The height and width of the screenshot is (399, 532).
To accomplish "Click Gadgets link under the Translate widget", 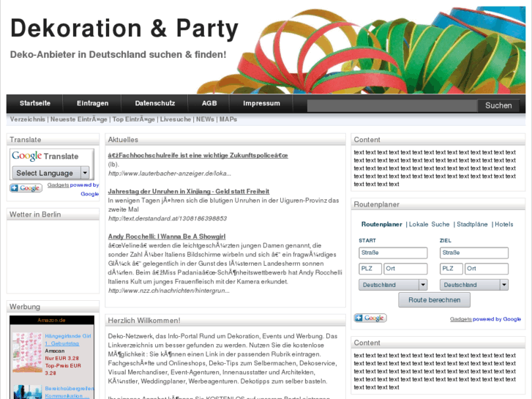I will [x=58, y=185].
